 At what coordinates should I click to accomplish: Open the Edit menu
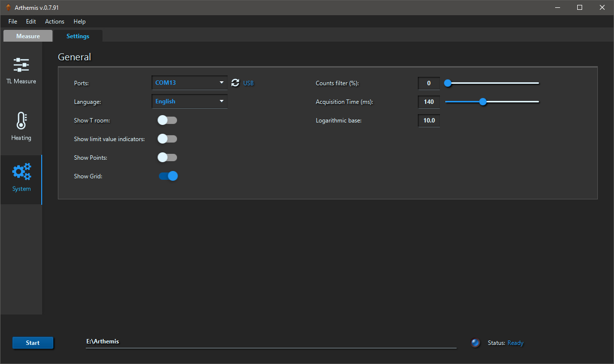coord(31,22)
